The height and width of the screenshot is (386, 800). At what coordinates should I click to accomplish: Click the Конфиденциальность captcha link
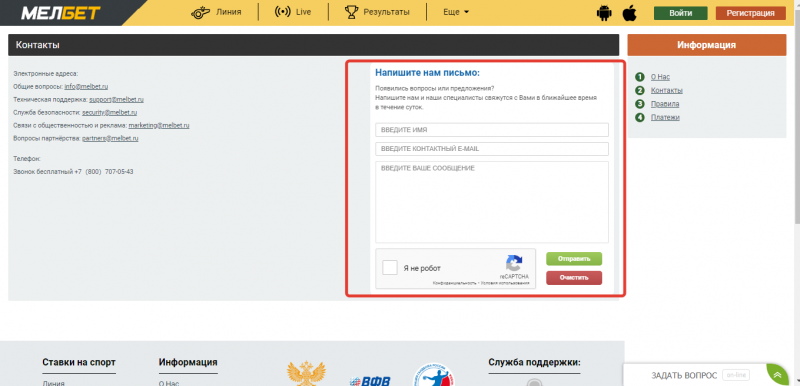[x=454, y=283]
